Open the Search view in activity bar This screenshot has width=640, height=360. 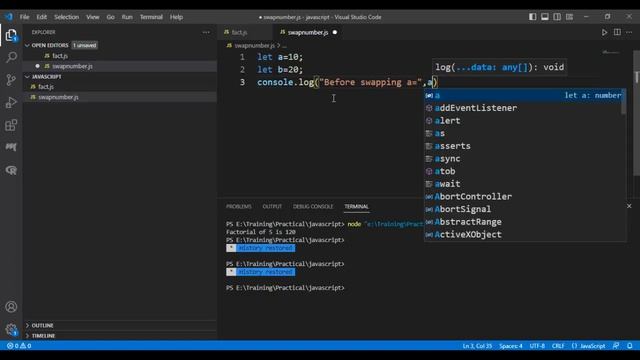pos(11,57)
